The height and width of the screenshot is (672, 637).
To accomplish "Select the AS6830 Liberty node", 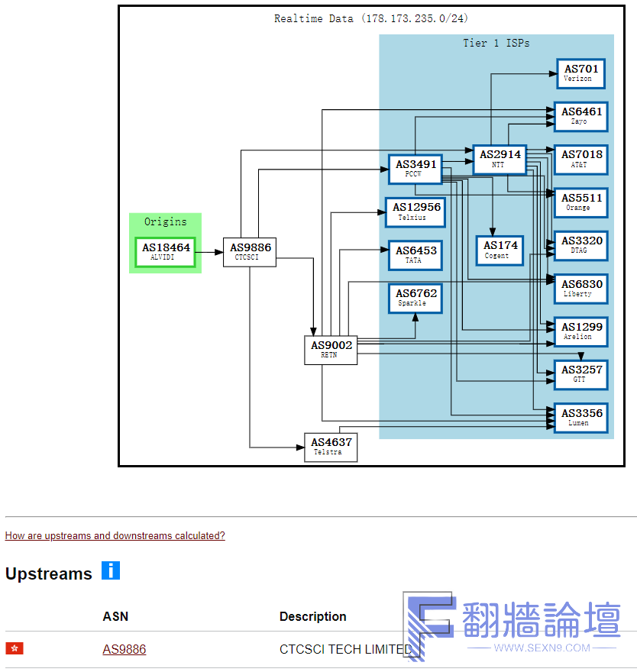I will [x=580, y=289].
